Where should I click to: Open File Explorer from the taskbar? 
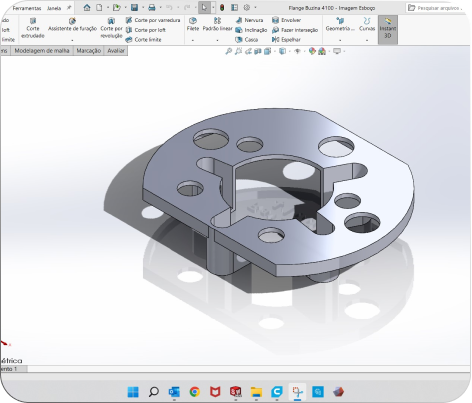pyautogui.click(x=256, y=392)
